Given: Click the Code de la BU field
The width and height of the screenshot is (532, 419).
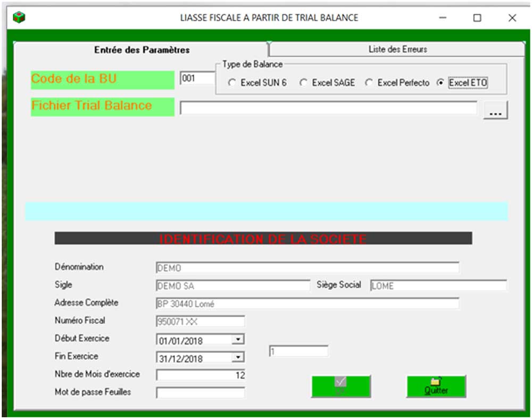Looking at the screenshot, I should pyautogui.click(x=197, y=79).
